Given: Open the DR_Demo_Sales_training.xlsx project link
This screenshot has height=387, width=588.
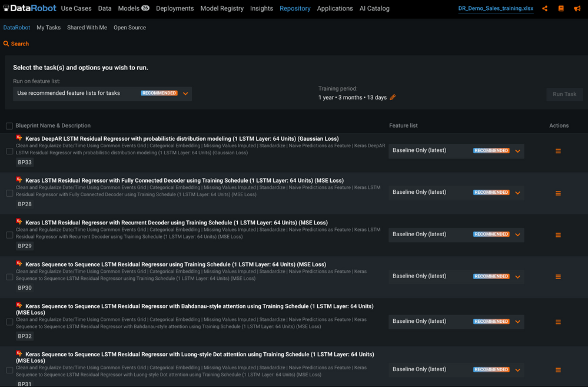Looking at the screenshot, I should click(496, 9).
